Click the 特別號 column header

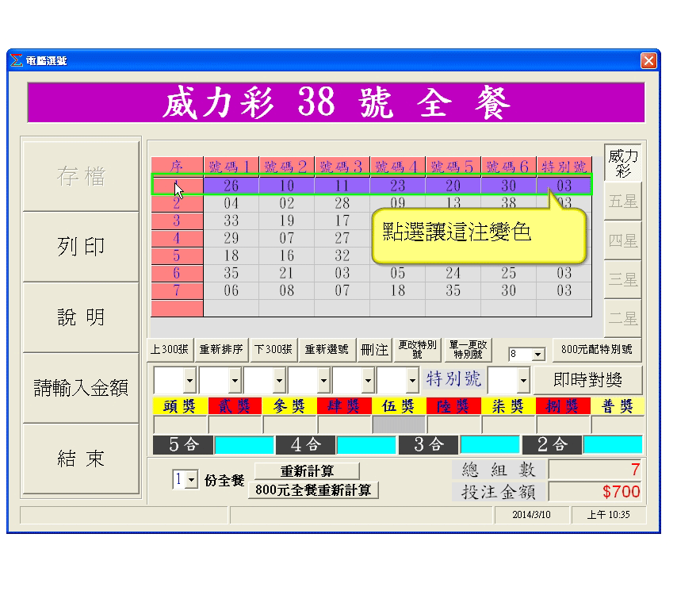564,167
